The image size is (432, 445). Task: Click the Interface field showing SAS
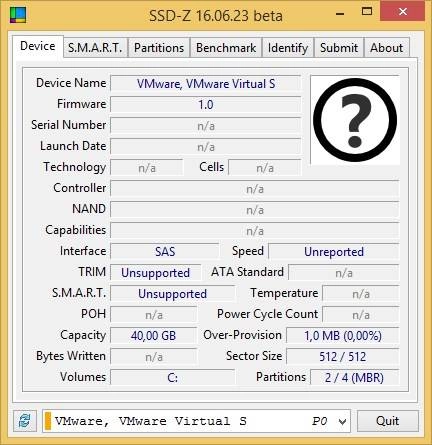(165, 252)
